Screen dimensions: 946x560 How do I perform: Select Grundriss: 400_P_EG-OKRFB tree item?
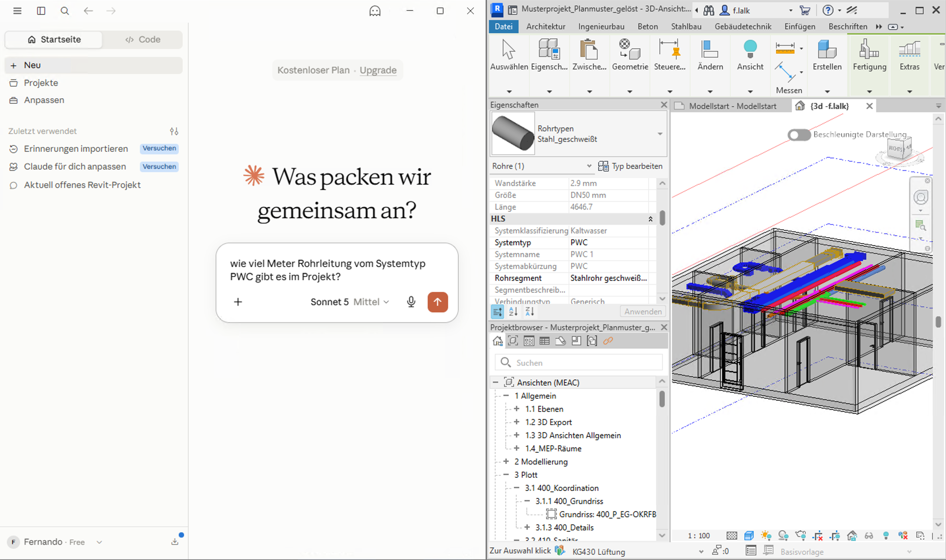[607, 514]
